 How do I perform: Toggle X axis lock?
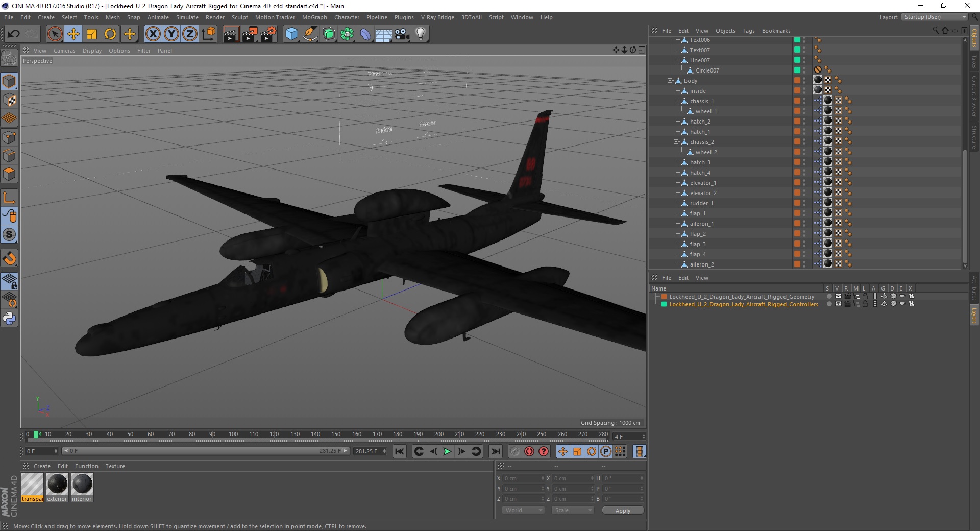153,34
